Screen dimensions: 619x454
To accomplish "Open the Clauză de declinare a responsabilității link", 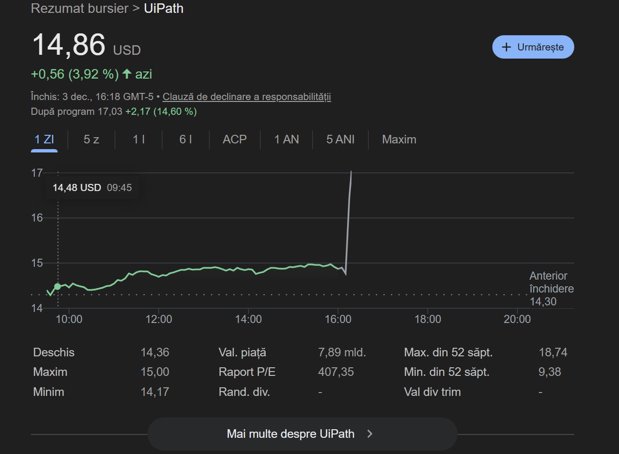I will [247, 97].
